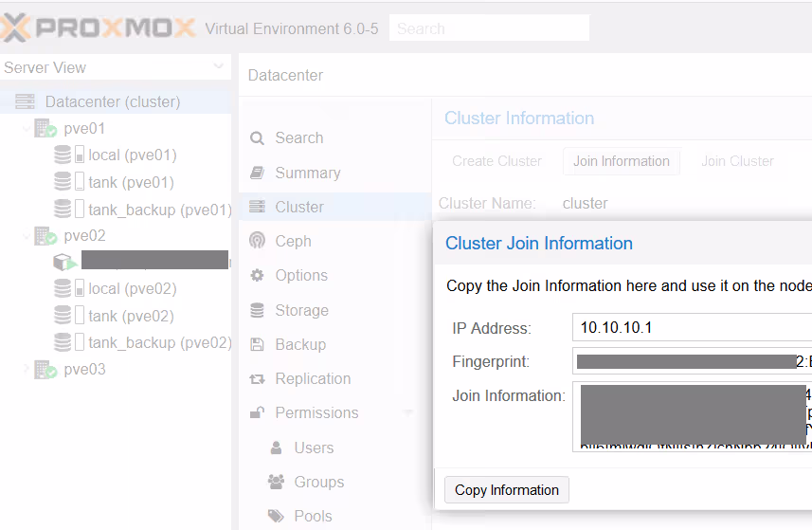
Task: Click the Ceph icon in menu
Action: coord(257,241)
